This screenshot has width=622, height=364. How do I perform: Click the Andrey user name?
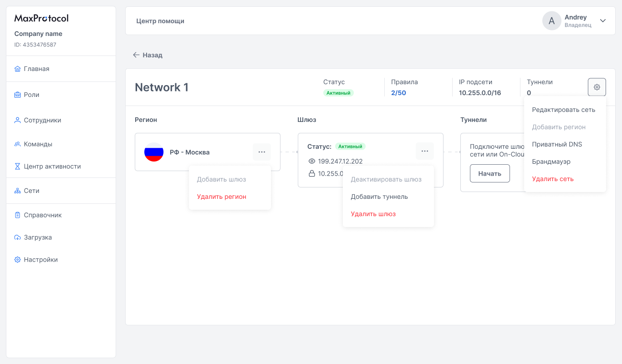point(576,17)
